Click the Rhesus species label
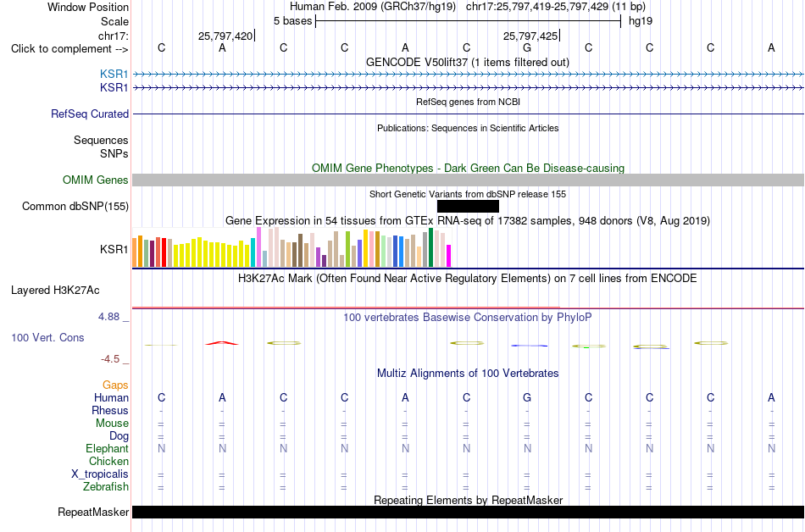This screenshot has width=805, height=532. (110, 410)
